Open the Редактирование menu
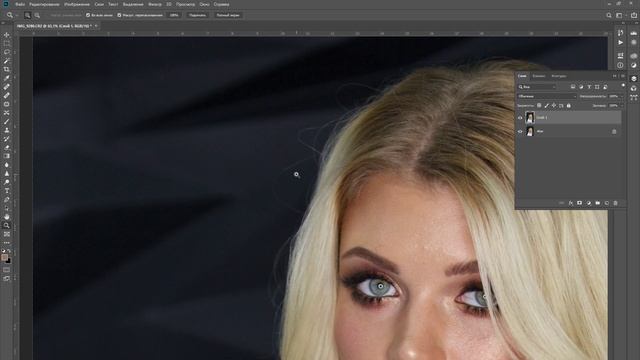 [44, 4]
